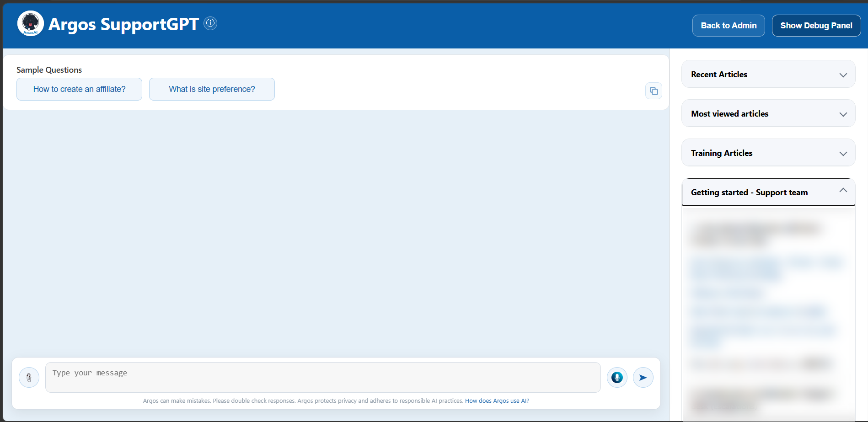Copy conversation using the copy icon

tap(654, 91)
